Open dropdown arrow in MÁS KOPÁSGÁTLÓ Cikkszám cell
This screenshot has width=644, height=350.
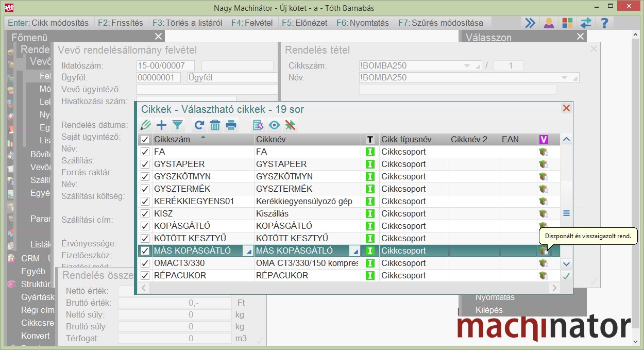coord(248,251)
